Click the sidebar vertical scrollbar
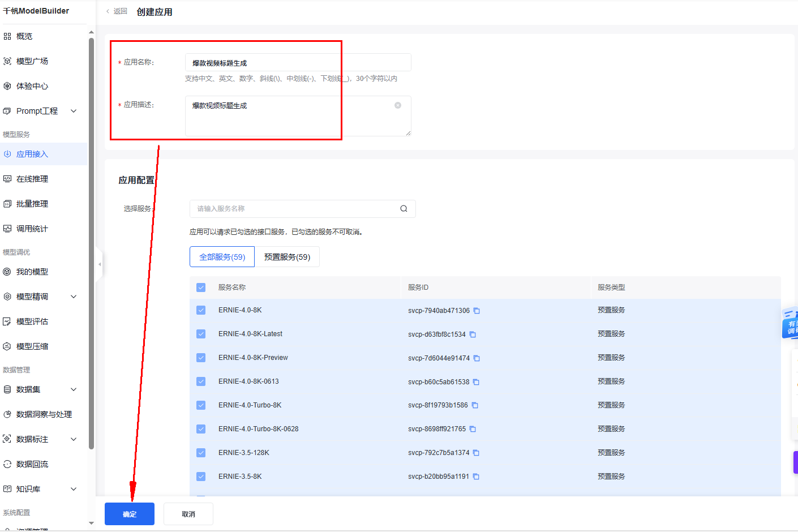The height and width of the screenshot is (532, 798). [x=91, y=243]
